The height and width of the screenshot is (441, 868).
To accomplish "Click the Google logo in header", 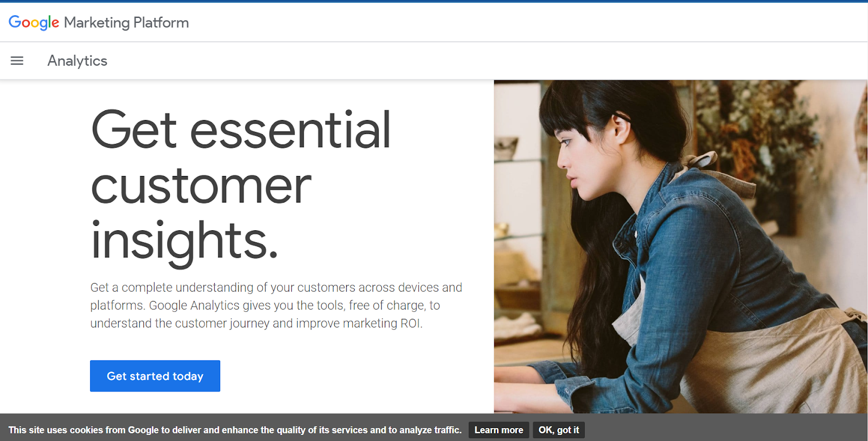I will pos(34,23).
